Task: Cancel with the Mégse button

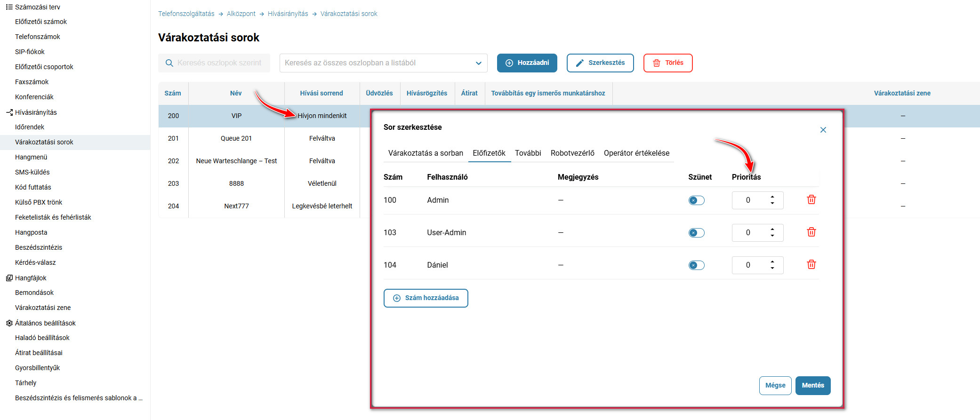Action: click(x=775, y=386)
